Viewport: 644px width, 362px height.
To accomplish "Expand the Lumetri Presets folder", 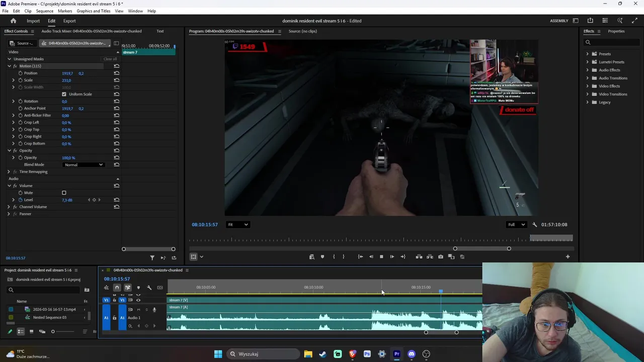I will 587,62.
